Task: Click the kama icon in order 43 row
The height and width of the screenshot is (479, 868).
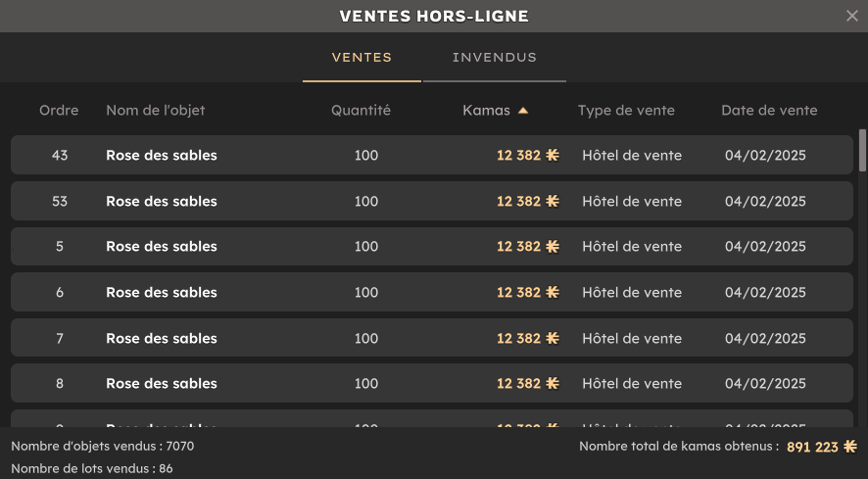Action: pyautogui.click(x=553, y=155)
